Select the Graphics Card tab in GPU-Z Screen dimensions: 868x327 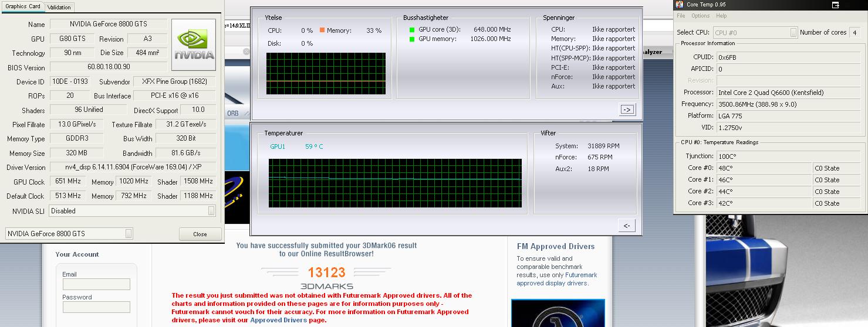23,6
